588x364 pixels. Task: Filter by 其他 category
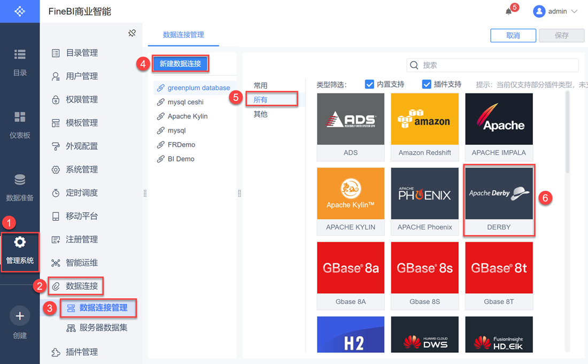tap(261, 114)
